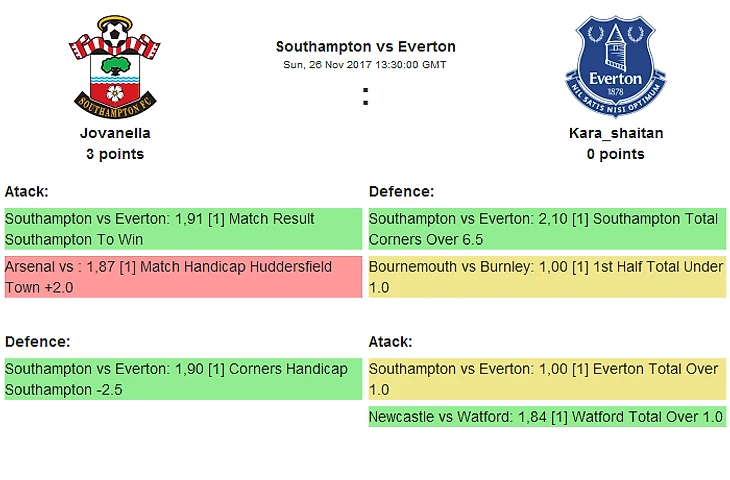Click the Everton club crest logo
The height and width of the screenshot is (480, 730).
615,66
